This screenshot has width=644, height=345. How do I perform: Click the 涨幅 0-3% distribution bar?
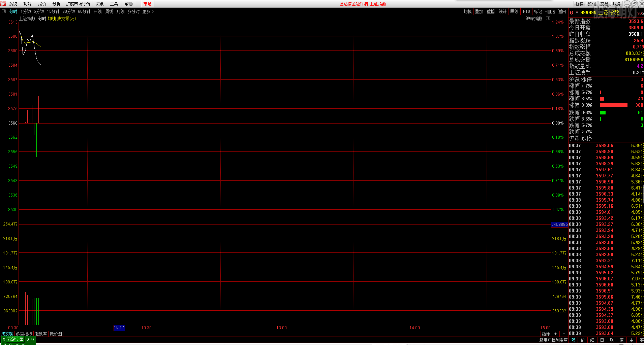[x=614, y=105]
